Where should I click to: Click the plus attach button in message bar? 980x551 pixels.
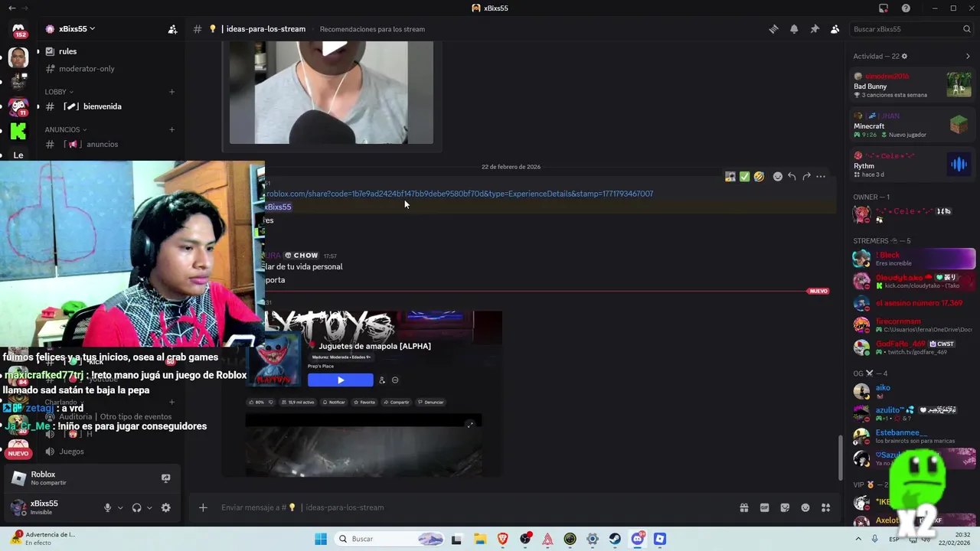pyautogui.click(x=203, y=507)
